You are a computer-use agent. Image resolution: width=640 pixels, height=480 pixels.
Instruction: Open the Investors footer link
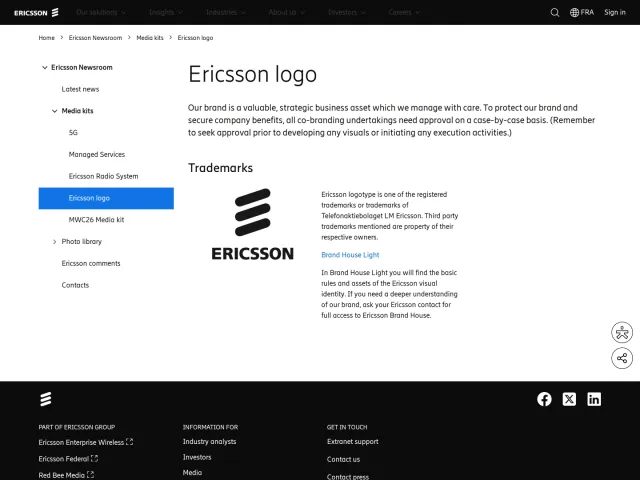coord(197,458)
